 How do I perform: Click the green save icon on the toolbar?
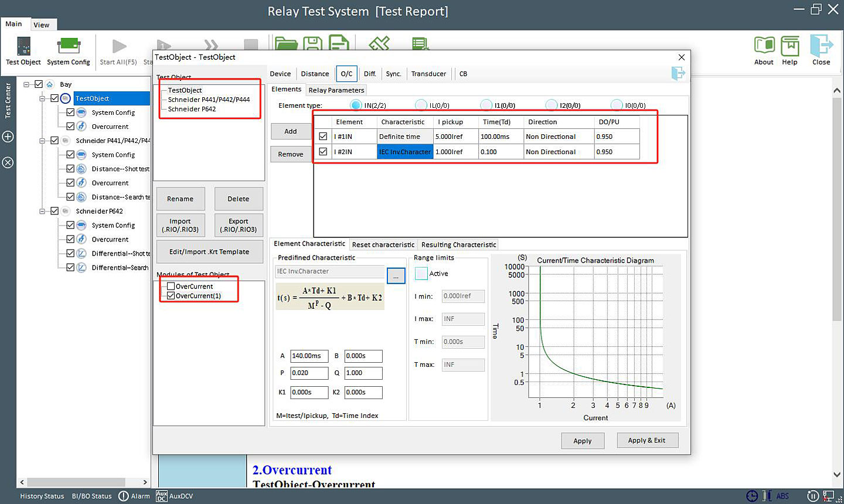[312, 44]
